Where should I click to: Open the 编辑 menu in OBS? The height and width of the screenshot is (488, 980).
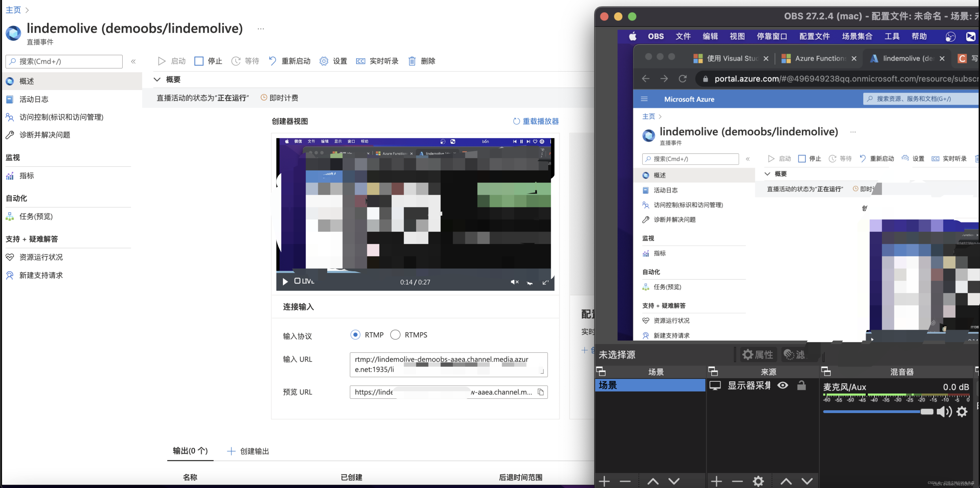tap(710, 36)
